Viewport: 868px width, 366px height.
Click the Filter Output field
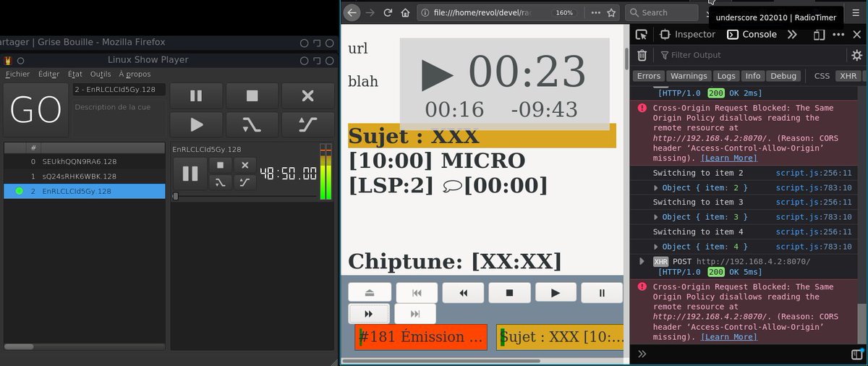pos(752,55)
